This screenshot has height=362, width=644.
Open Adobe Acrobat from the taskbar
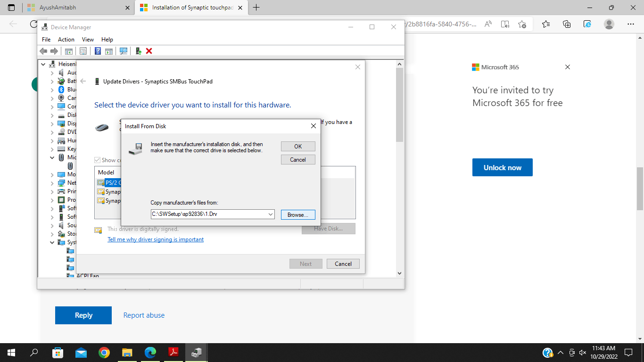tap(173, 352)
